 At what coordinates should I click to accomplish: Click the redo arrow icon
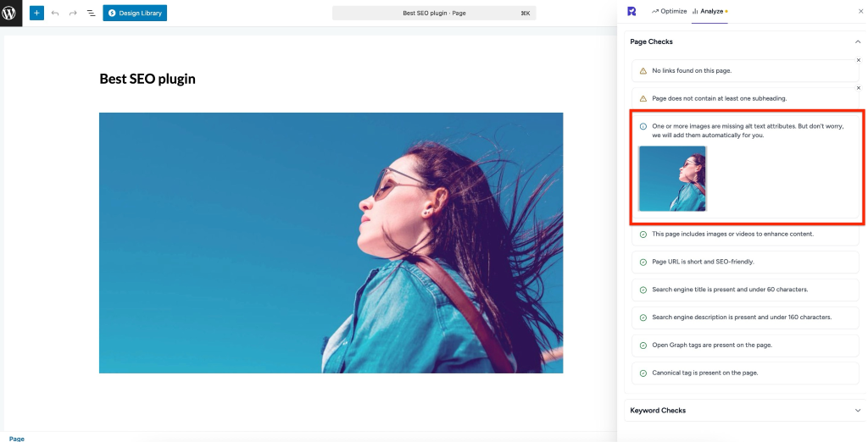click(73, 13)
